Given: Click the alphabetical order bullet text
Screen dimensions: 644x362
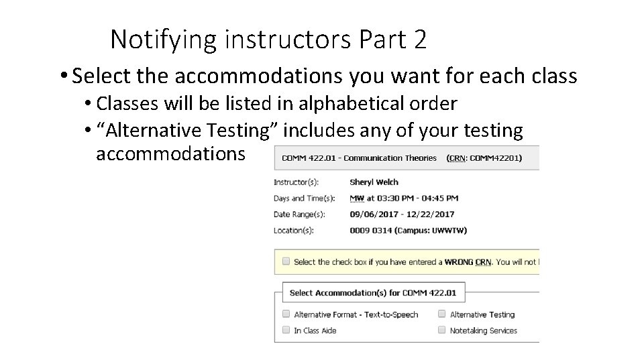Looking at the screenshot, I should [276, 103].
